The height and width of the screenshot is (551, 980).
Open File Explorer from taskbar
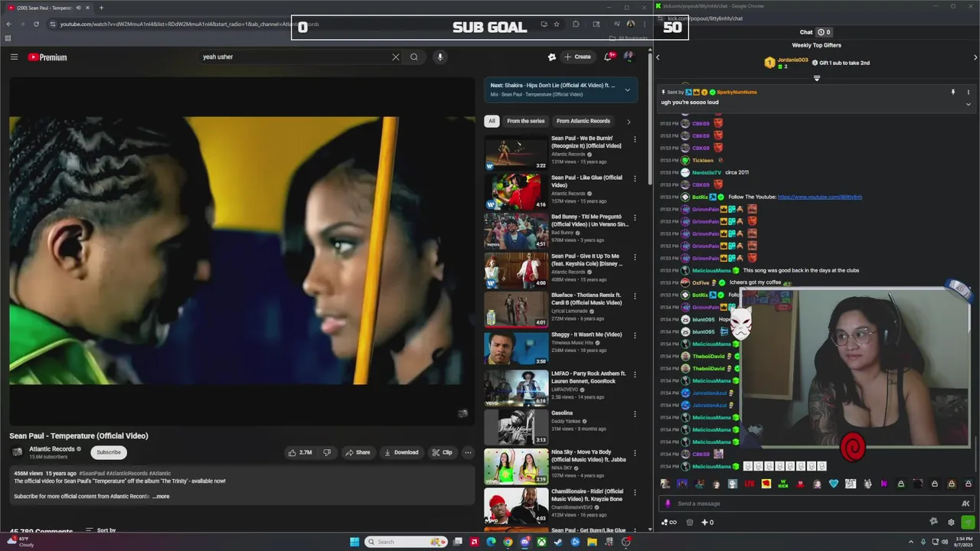(x=592, y=542)
